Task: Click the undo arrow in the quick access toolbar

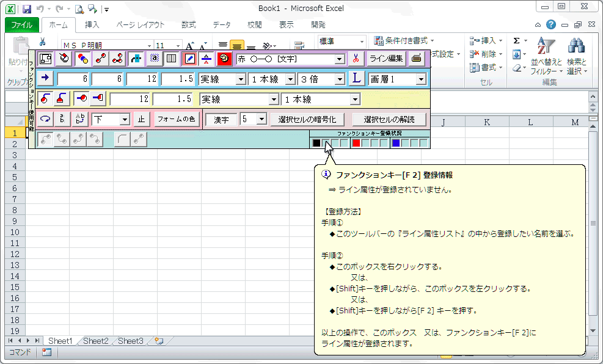Action: pos(40,9)
